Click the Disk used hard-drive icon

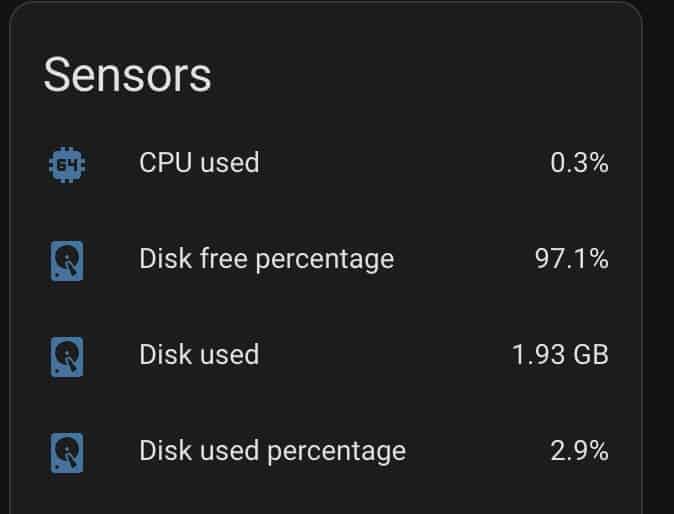(67, 357)
